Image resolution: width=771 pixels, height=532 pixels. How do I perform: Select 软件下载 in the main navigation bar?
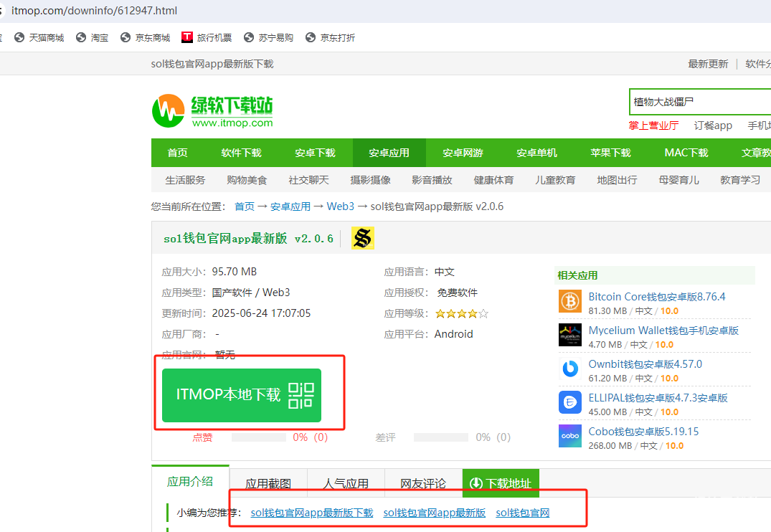pos(241,153)
